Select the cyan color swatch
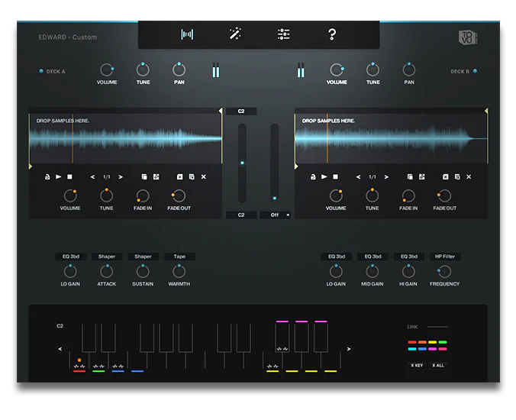This screenshot has width=516, height=420. coord(412,349)
